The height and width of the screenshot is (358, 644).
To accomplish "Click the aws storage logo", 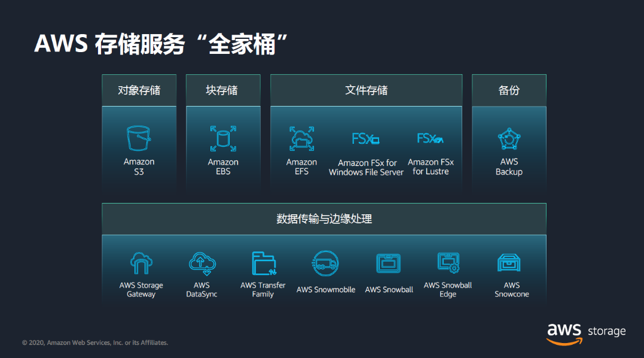I will pos(586,333).
